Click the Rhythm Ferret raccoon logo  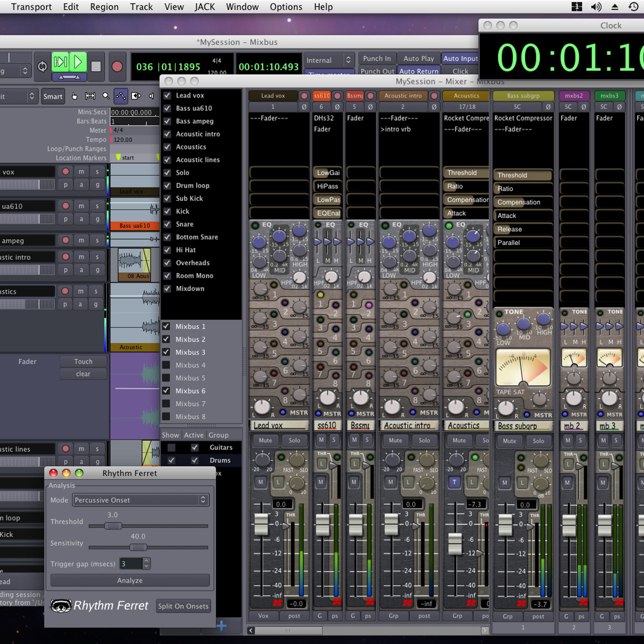[61, 605]
